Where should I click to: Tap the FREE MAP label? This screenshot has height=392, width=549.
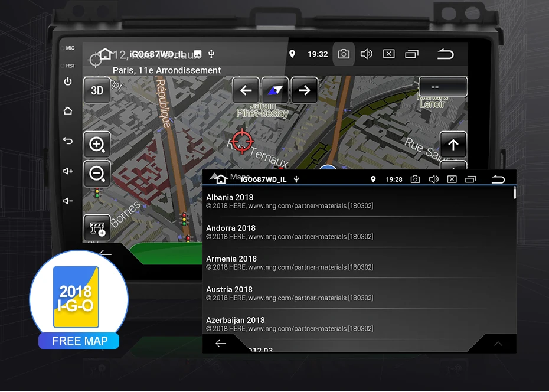click(80, 341)
